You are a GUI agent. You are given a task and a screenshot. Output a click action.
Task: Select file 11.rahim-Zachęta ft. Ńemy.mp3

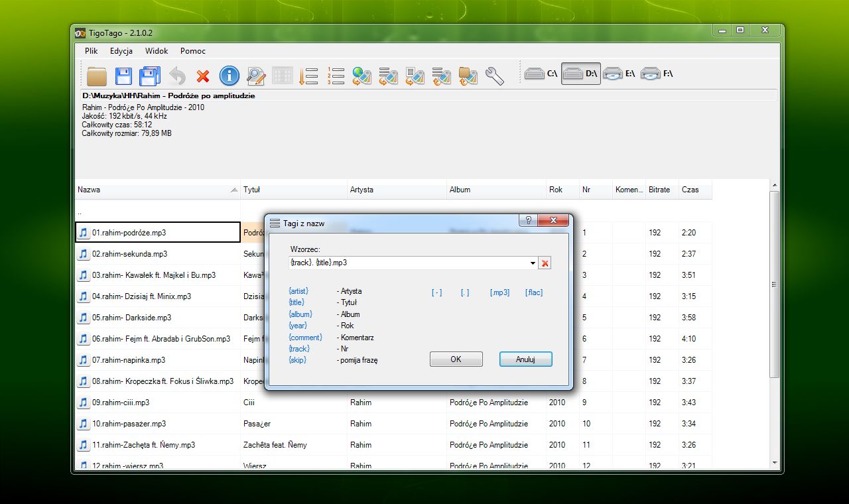pyautogui.click(x=158, y=445)
